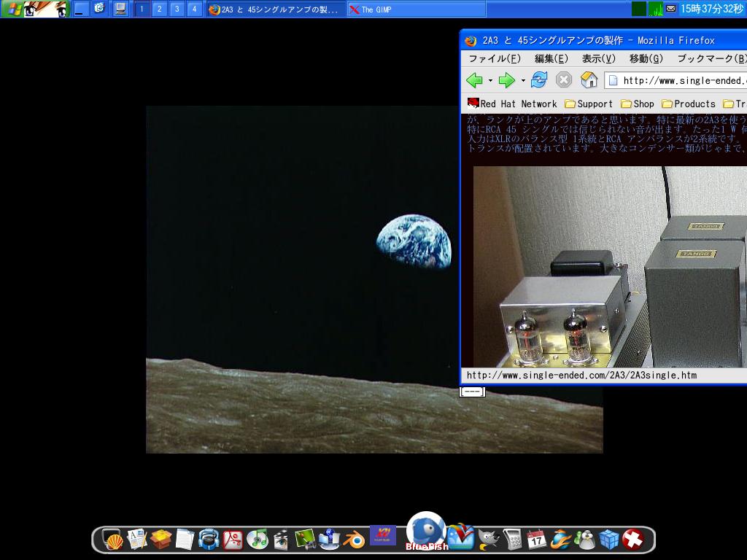Switch to workspace 2 in the pager
Viewport: 747px width, 560px height.
(158, 9)
